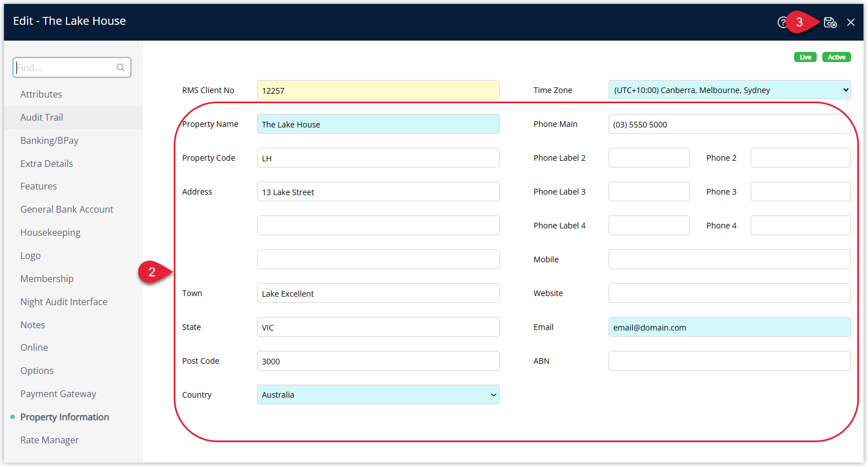Open the help question mark icon

782,23
